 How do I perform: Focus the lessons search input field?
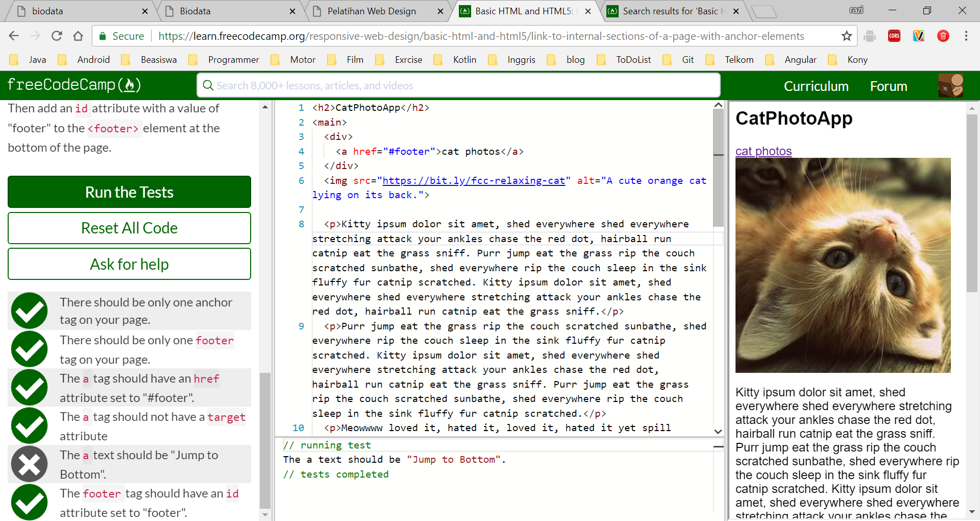tap(458, 85)
